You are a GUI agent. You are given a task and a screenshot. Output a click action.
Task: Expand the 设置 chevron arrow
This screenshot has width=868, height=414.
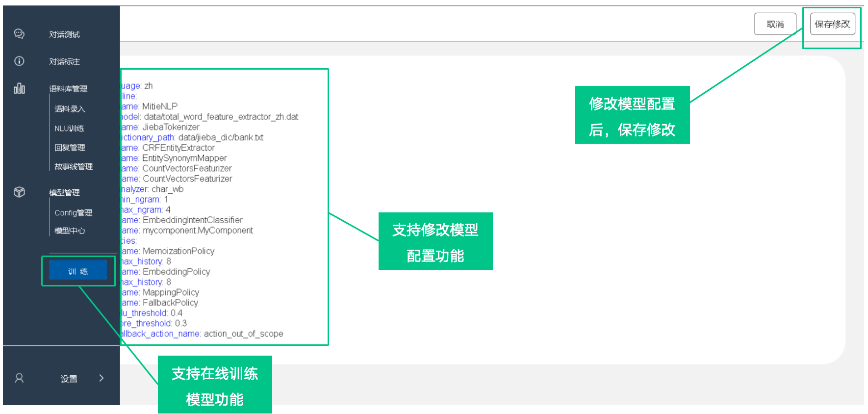(x=102, y=378)
